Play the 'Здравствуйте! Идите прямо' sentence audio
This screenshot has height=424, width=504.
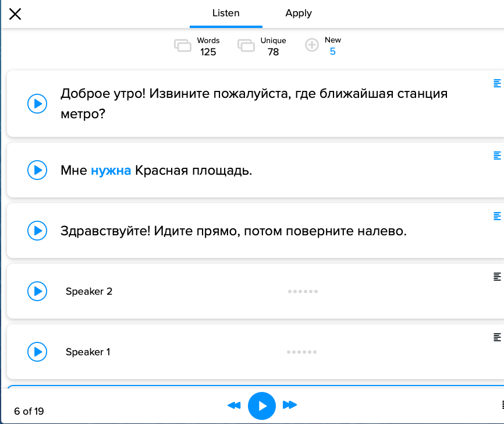[x=37, y=231]
